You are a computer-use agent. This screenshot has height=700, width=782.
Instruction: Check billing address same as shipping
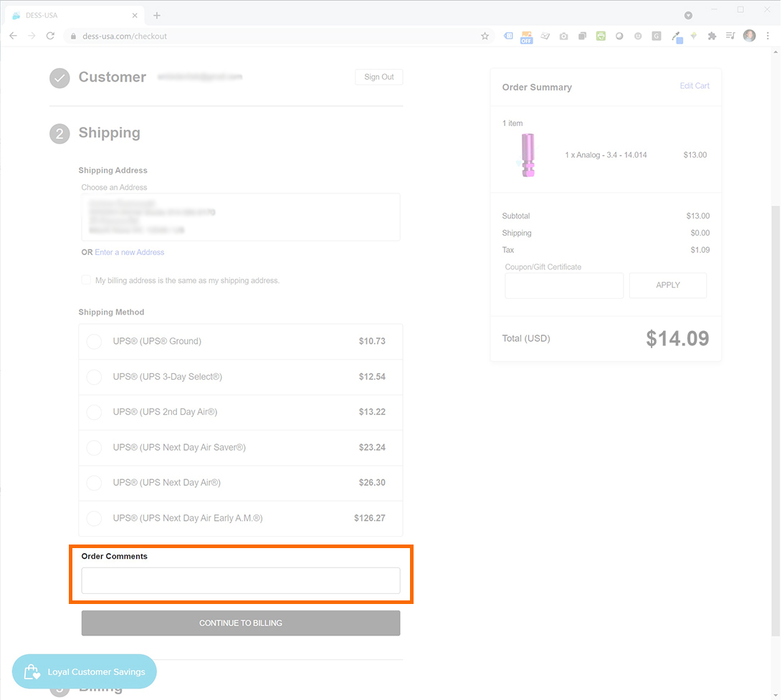(86, 279)
